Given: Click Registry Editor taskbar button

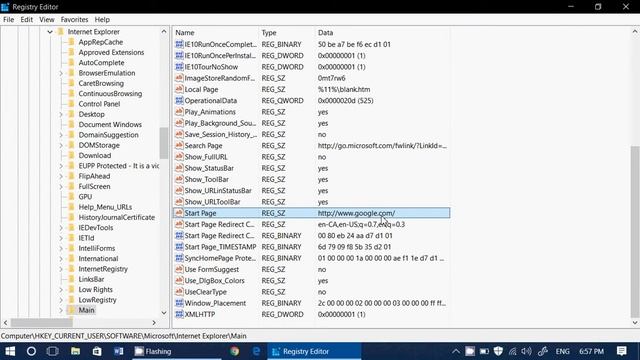Looking at the screenshot, I should (314, 351).
